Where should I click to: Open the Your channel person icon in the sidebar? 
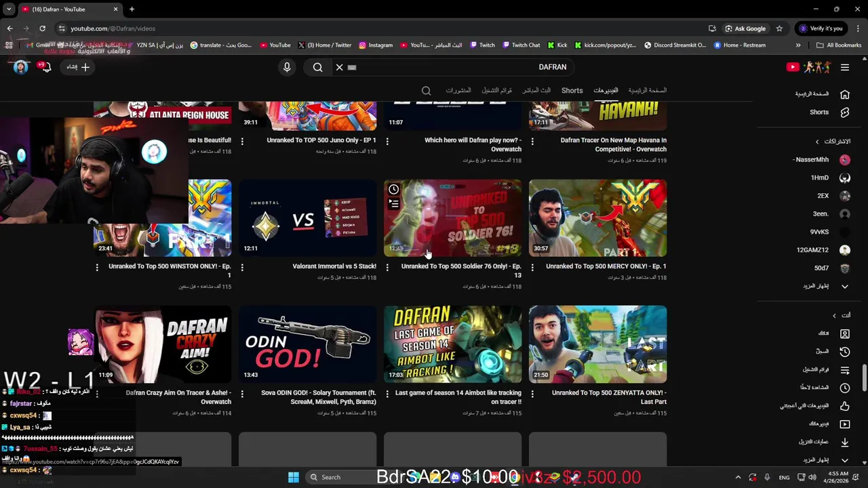pos(845,333)
